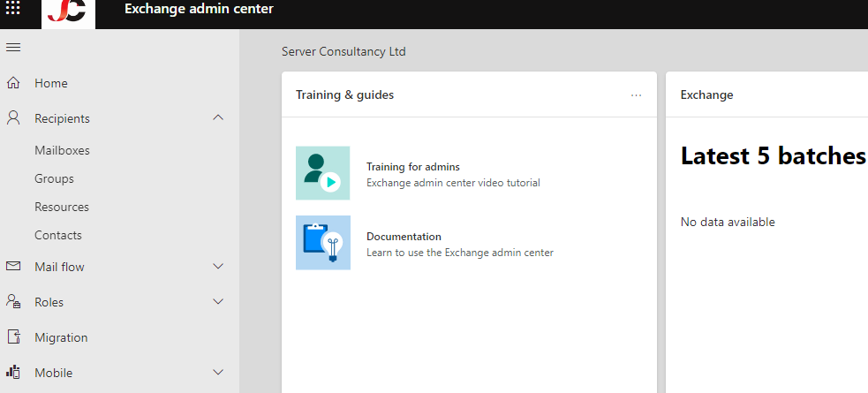This screenshot has height=393, width=868.
Task: Click the No data available message
Action: pyautogui.click(x=728, y=222)
